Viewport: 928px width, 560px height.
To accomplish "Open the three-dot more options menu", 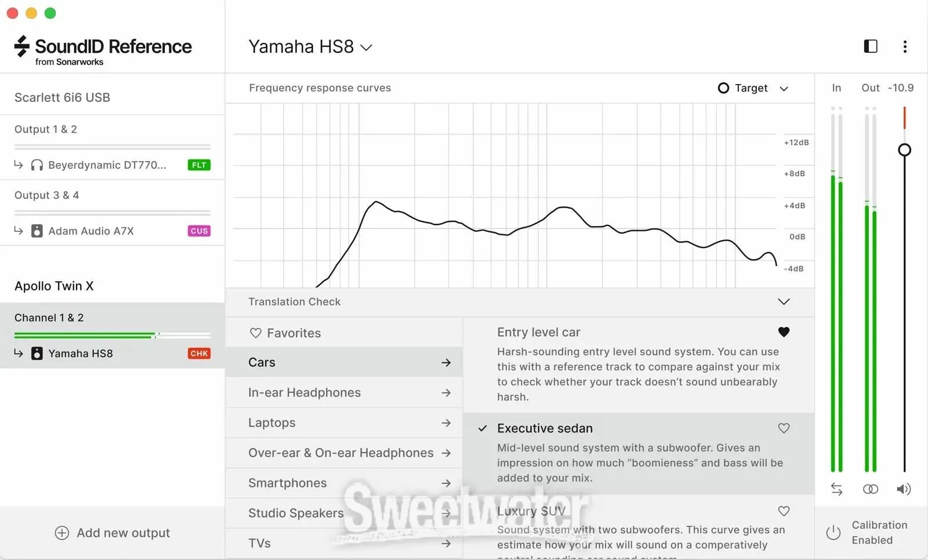I will 905,46.
